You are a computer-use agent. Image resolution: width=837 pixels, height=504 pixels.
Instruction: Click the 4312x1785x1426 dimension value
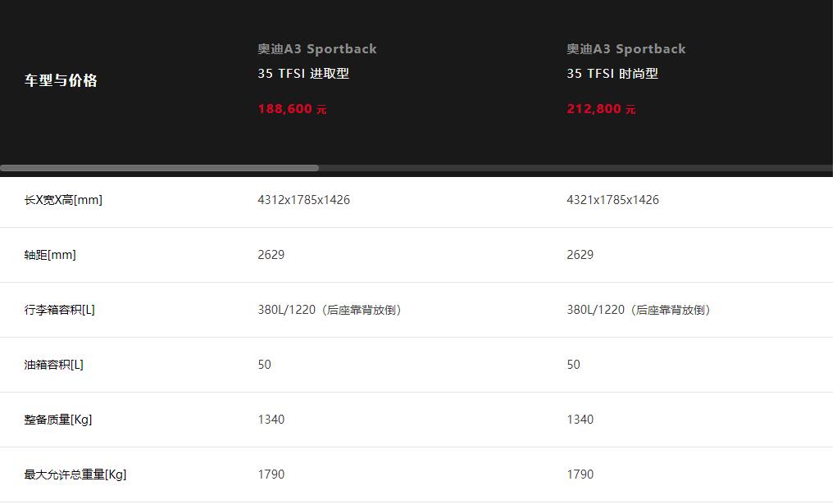(x=304, y=200)
